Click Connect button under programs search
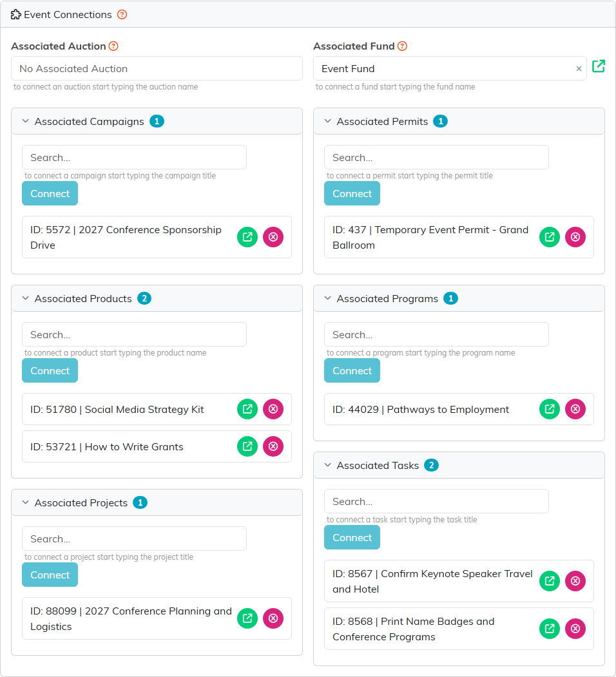Image resolution: width=616 pixels, height=677 pixels. [x=352, y=370]
